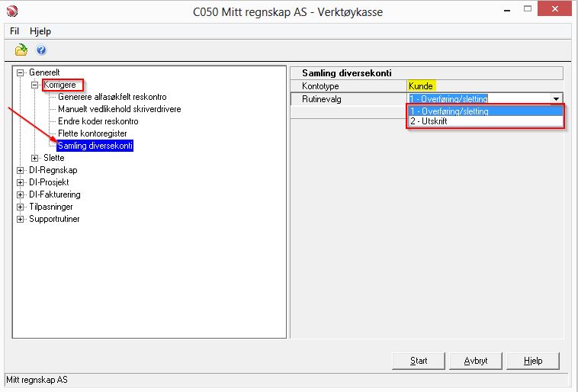578x392 pixels.
Task: Select Korrigere in the tree
Action: [x=59, y=85]
